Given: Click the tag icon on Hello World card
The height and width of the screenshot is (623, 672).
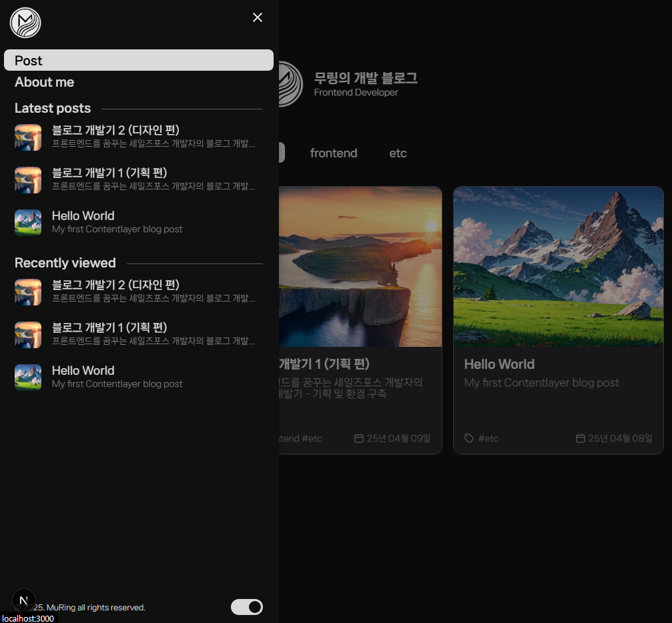Looking at the screenshot, I should [x=469, y=438].
